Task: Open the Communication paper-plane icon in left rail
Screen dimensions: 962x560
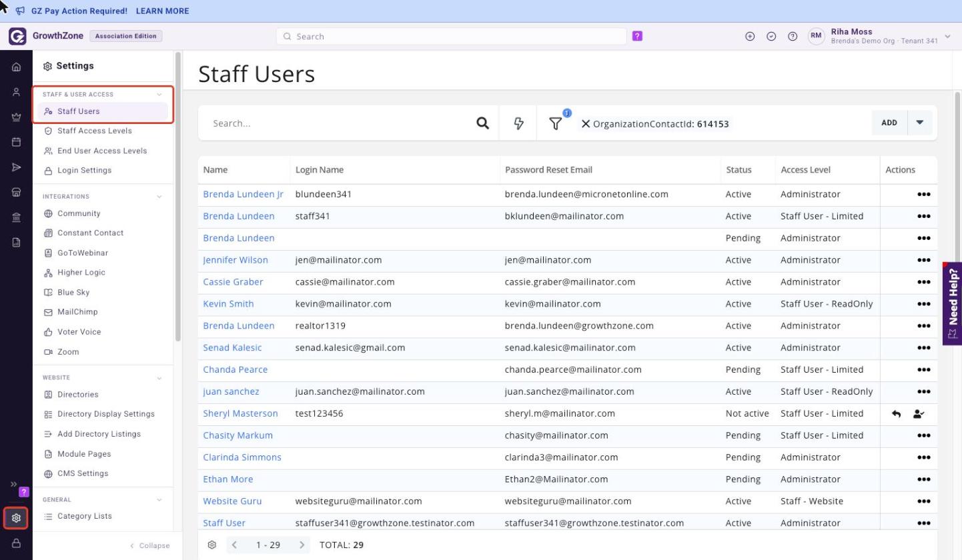Action: (16, 167)
